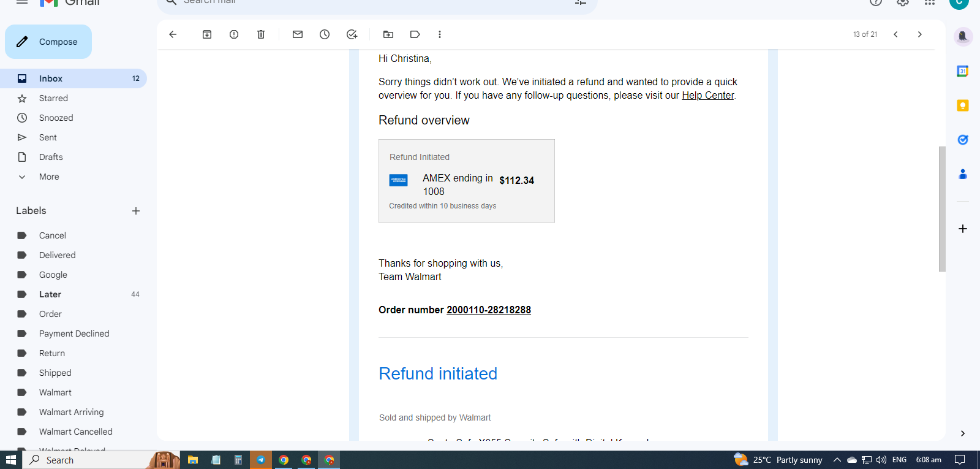Add this email to Tasks
Screen dimensions: 980x469
(x=352, y=34)
